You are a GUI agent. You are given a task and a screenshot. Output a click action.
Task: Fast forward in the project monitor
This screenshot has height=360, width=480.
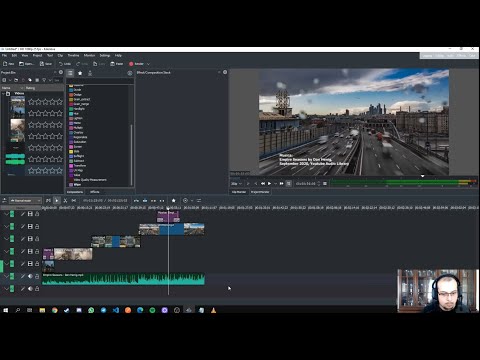(x=282, y=183)
